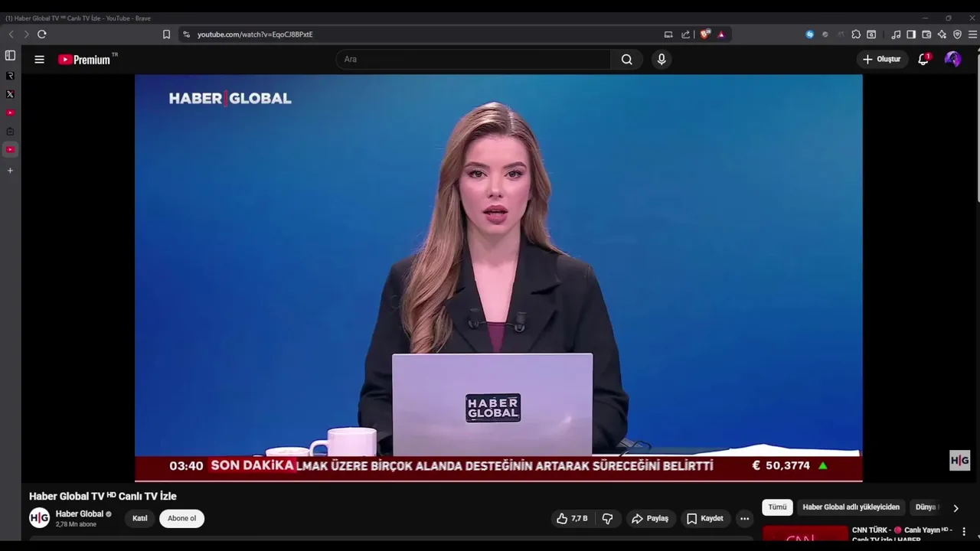Viewport: 980px width, 551px height.
Task: Open the account avatar menu
Action: 952,59
